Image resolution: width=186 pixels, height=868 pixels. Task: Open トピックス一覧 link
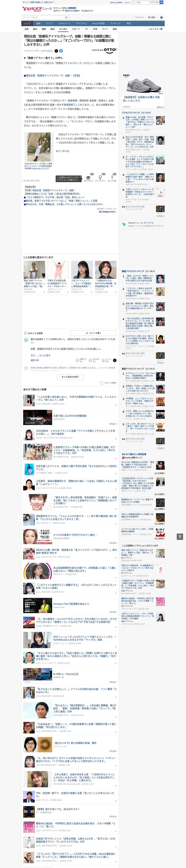pos(155,29)
